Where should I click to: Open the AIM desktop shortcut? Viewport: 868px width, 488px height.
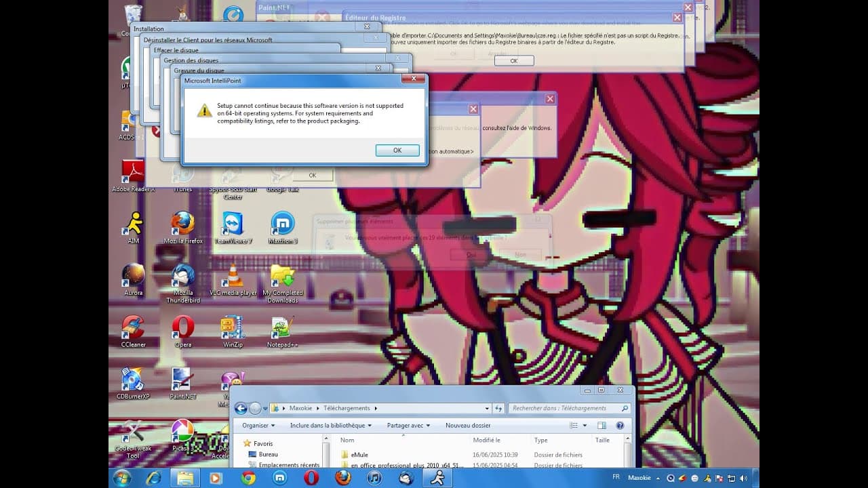133,228
